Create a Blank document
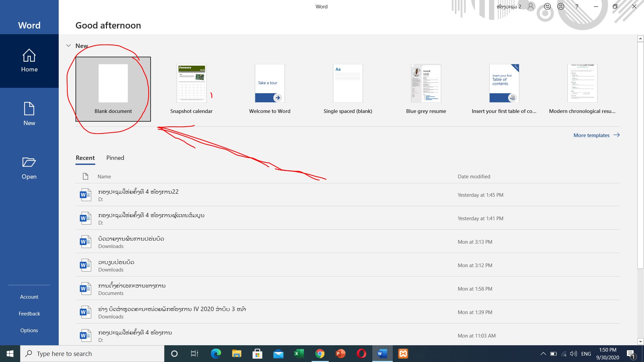This screenshot has height=362, width=644. pos(113,89)
